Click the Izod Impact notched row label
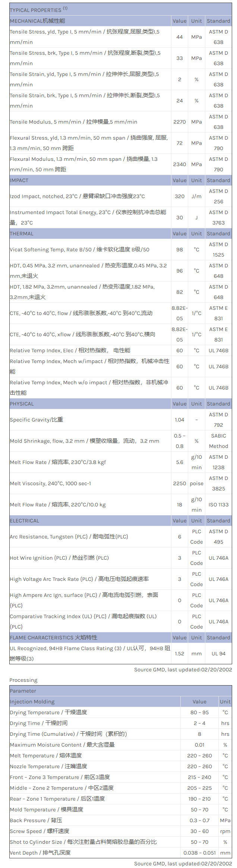237x868 pixels. [x=77, y=197]
